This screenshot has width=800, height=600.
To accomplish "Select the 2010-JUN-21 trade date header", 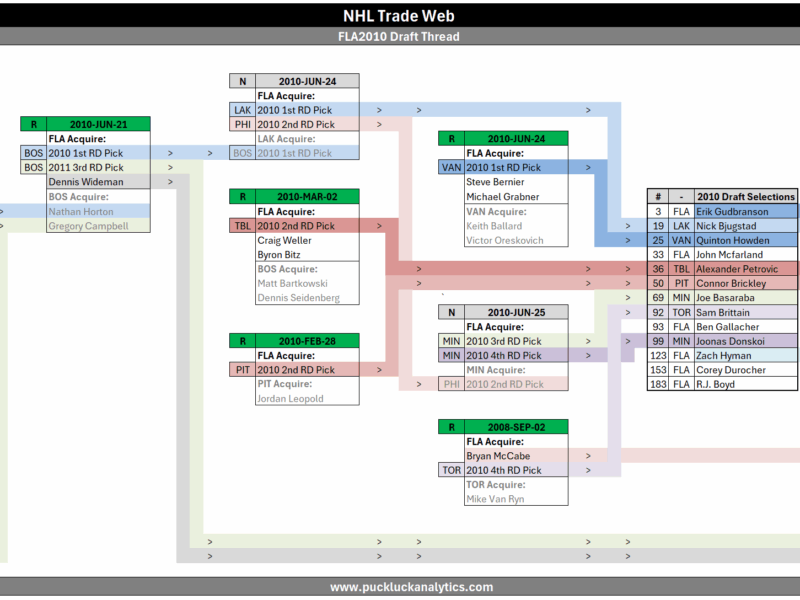I will click(98, 124).
